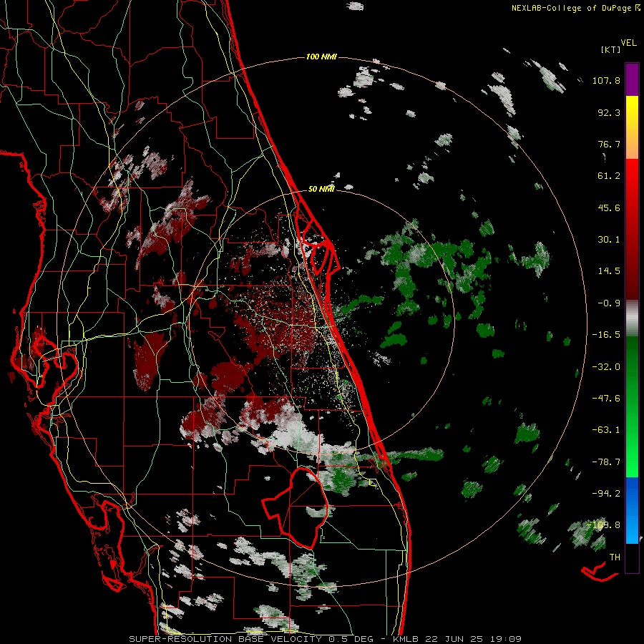Click the 50 NMI range ring label
Screen dimensions: 644x644
coord(321,189)
